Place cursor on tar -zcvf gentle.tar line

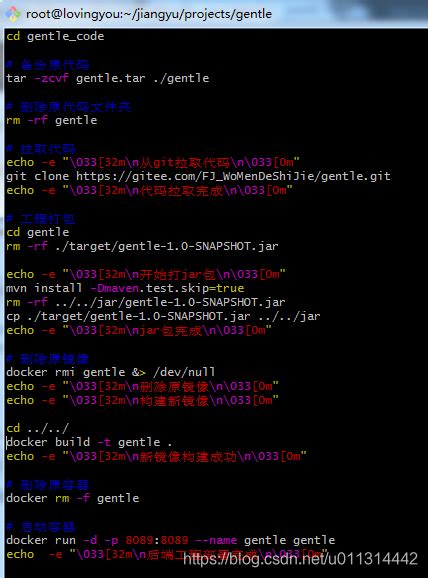click(x=108, y=78)
